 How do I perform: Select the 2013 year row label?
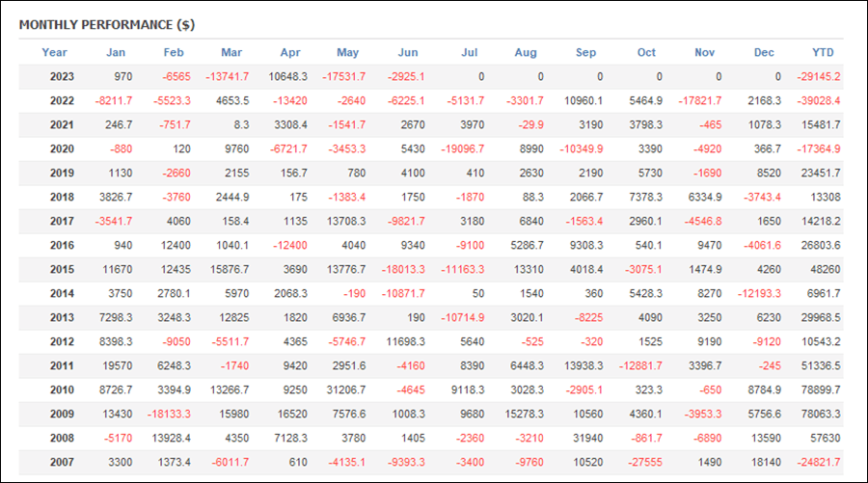(62, 317)
